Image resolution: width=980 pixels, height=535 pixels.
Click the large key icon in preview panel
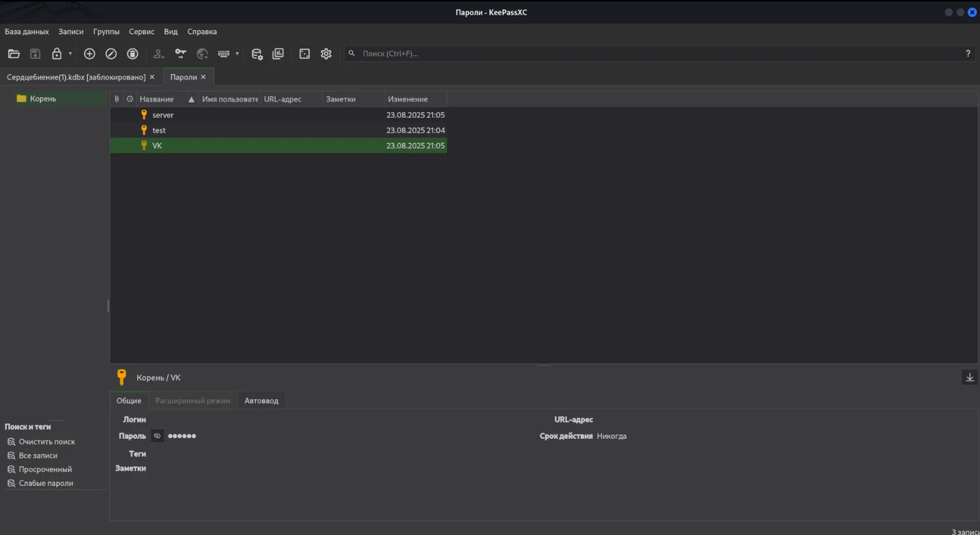point(121,377)
